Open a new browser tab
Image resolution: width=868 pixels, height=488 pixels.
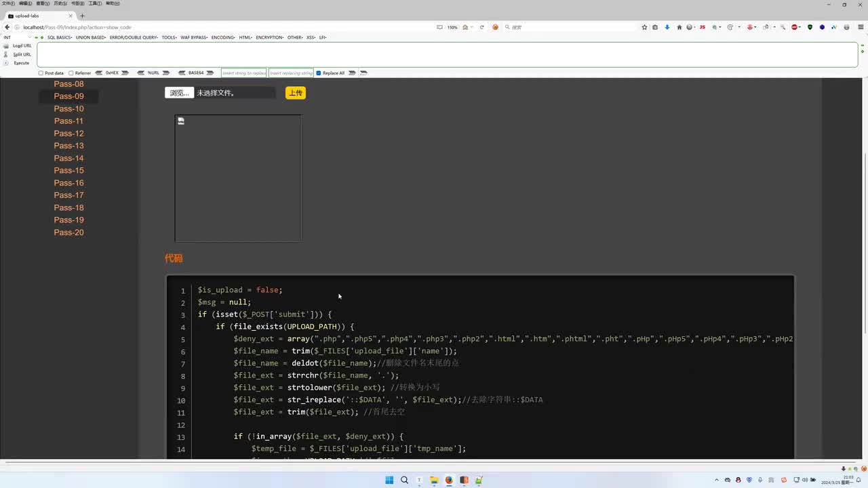(82, 16)
